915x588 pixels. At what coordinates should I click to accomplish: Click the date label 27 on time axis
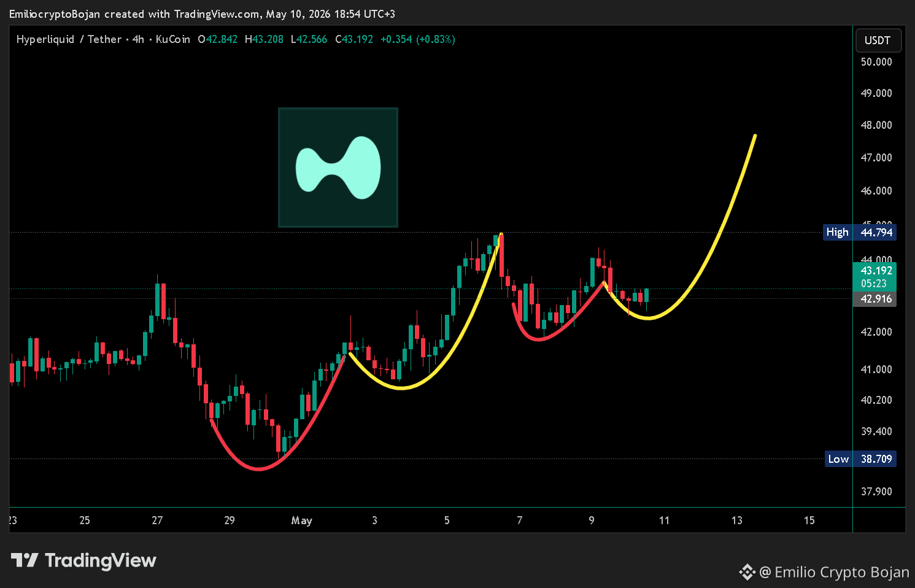tap(157, 520)
